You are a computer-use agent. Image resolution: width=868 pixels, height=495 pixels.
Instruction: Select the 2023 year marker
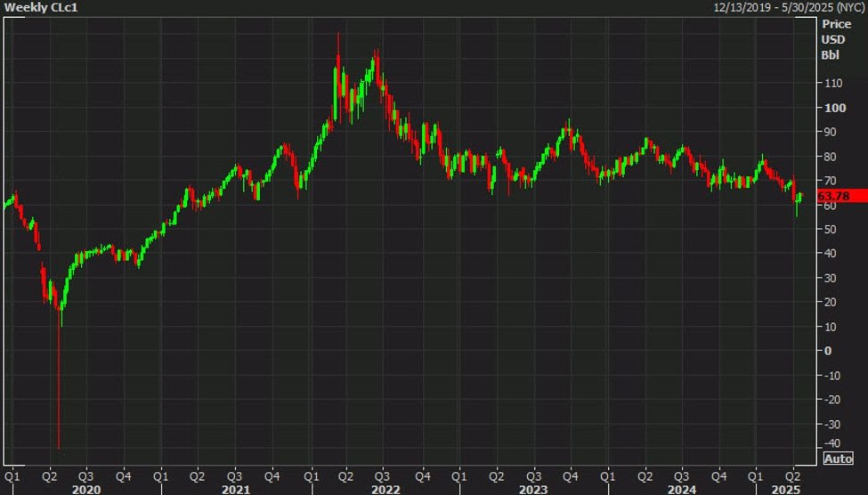[532, 489]
